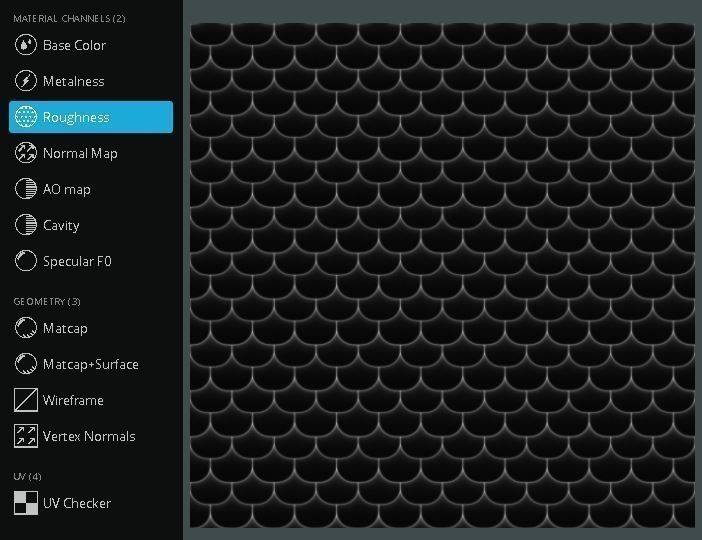Switch to Metalness channel view
Image resolution: width=702 pixels, height=540 pixels.
coord(74,81)
